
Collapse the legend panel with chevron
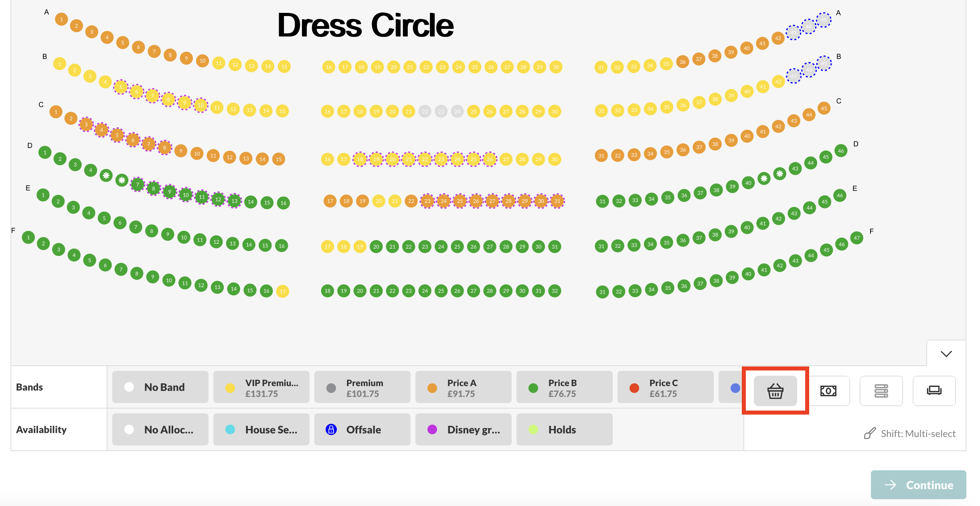946,353
